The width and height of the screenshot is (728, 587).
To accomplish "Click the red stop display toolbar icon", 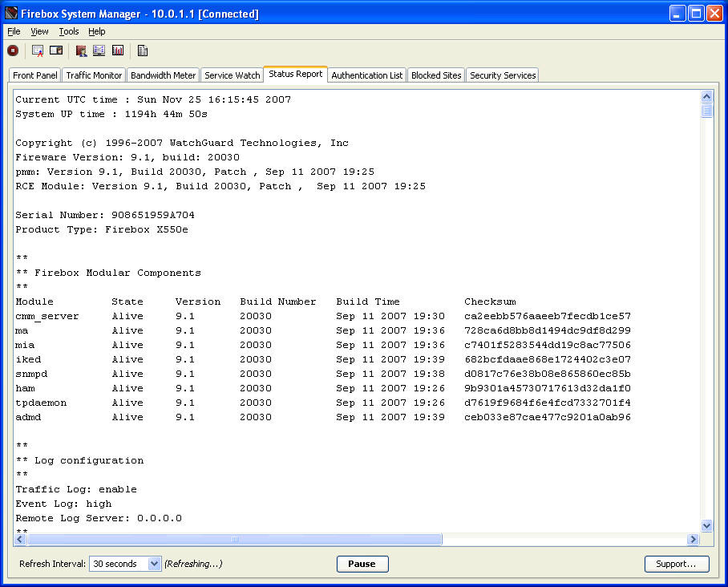I will pyautogui.click(x=13, y=51).
